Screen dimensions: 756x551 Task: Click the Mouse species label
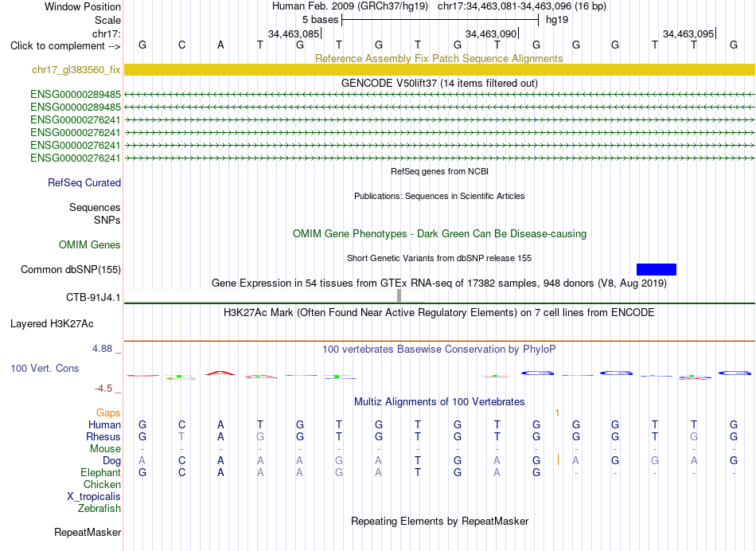106,449
